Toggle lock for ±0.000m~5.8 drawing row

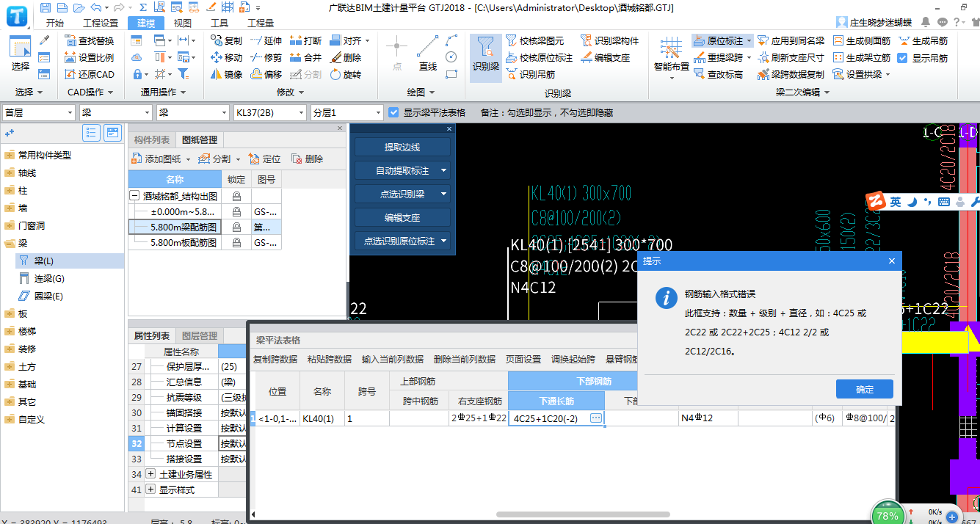tap(236, 212)
